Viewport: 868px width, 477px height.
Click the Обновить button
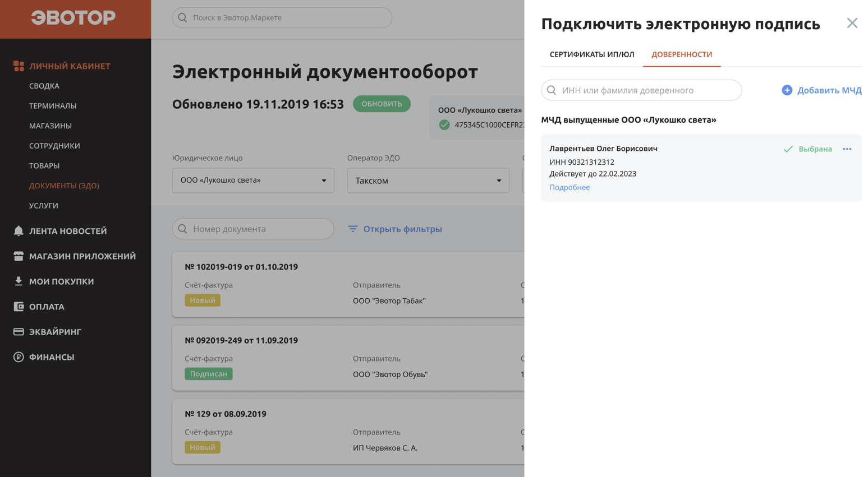382,104
